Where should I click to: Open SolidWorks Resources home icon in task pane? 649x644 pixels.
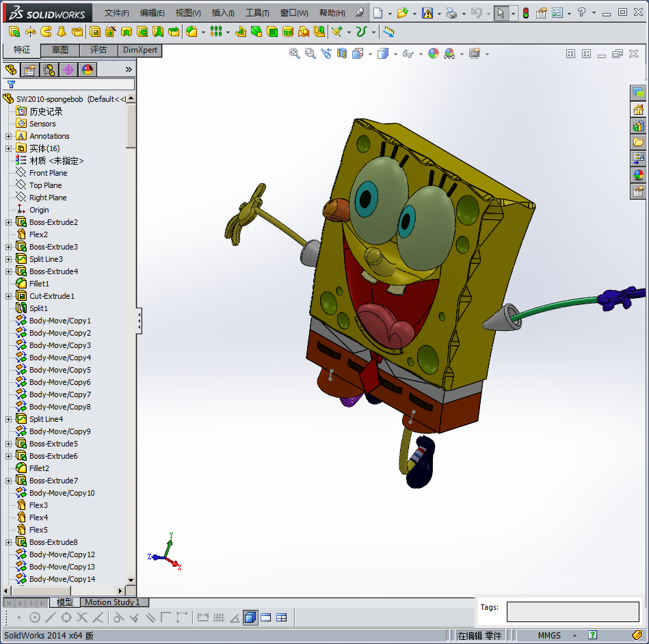(639, 109)
